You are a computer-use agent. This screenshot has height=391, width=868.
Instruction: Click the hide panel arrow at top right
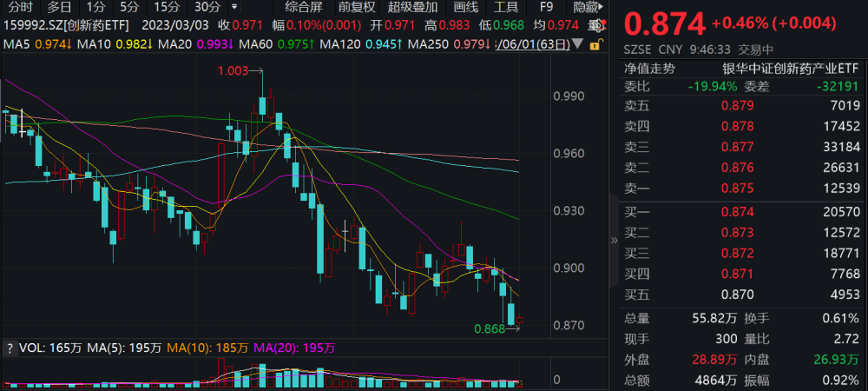coord(602,7)
